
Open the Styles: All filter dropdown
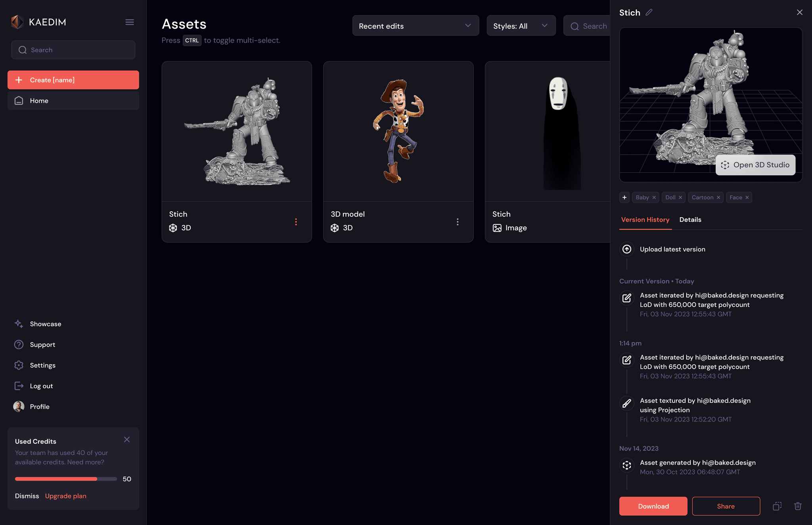(521, 25)
